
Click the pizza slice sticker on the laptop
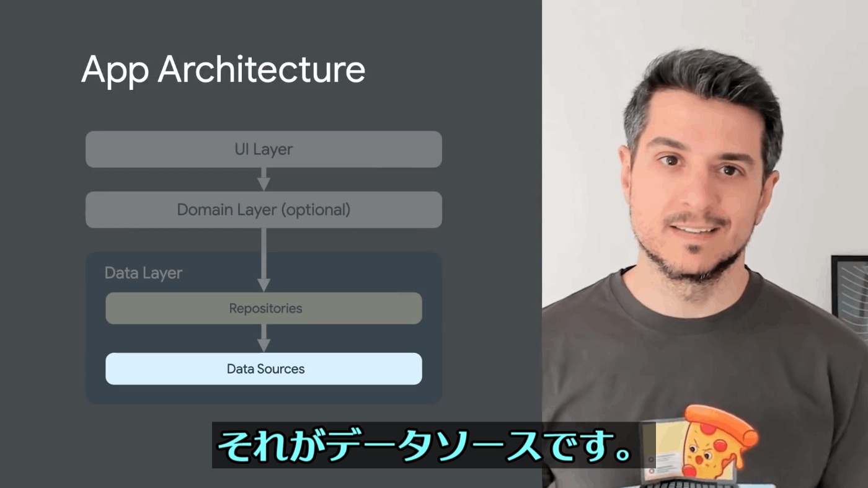pos(719,443)
